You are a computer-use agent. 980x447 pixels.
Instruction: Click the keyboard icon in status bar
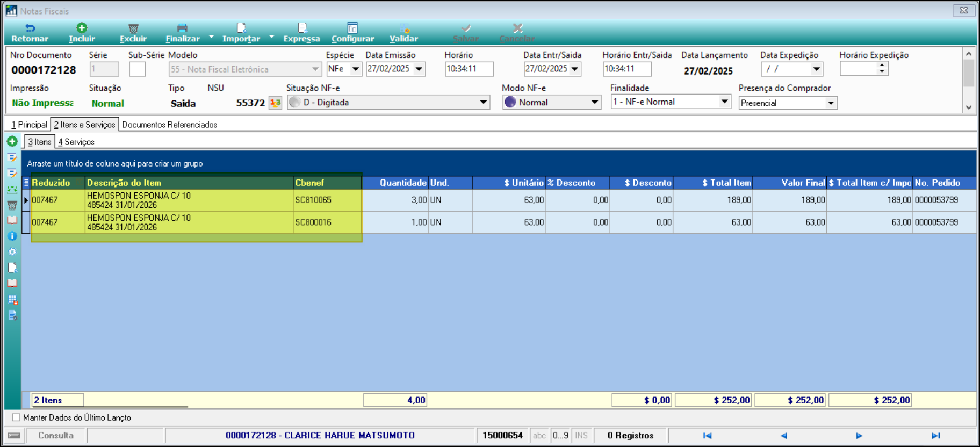pyautogui.click(x=15, y=436)
